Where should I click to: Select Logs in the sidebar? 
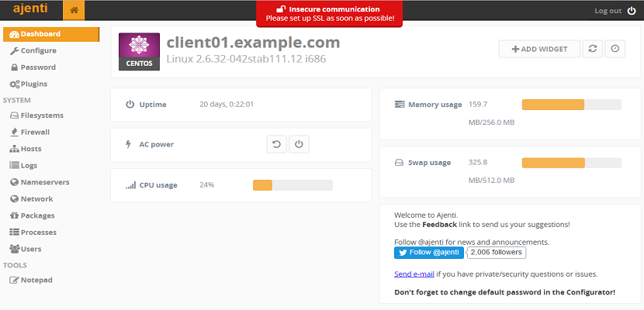point(29,166)
